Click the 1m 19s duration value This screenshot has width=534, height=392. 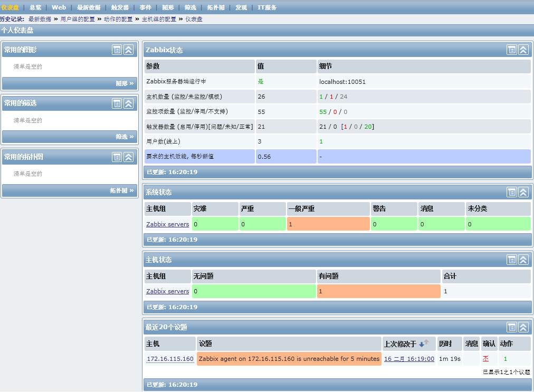(x=450, y=359)
